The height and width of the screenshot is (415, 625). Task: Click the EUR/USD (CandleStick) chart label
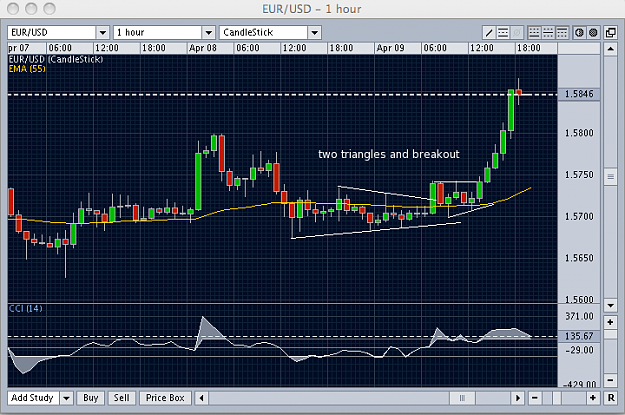tap(56, 59)
